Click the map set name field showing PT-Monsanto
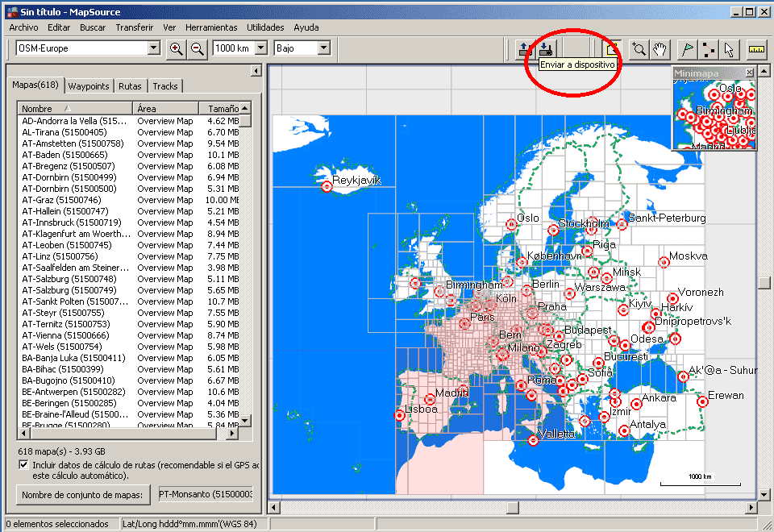774x532 pixels. 206,494
